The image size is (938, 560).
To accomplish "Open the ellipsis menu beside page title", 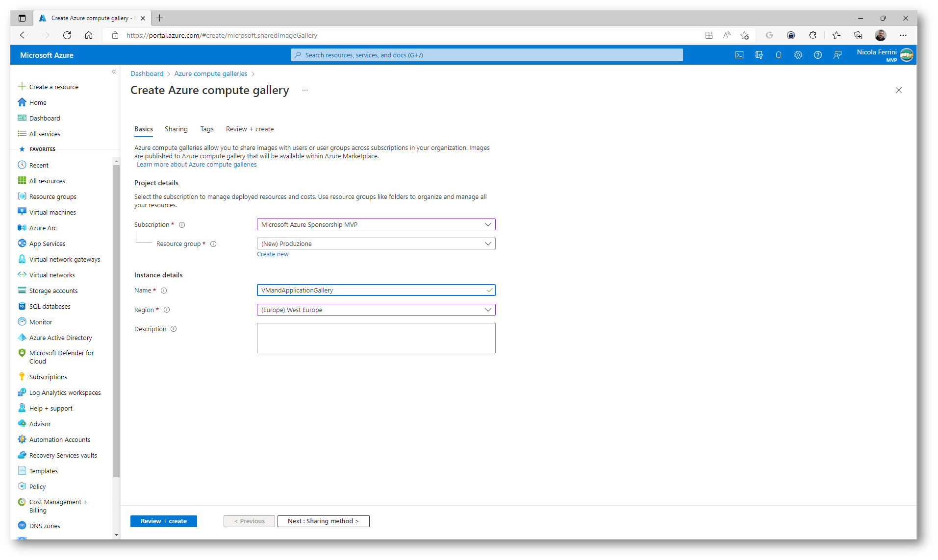I will pos(305,90).
